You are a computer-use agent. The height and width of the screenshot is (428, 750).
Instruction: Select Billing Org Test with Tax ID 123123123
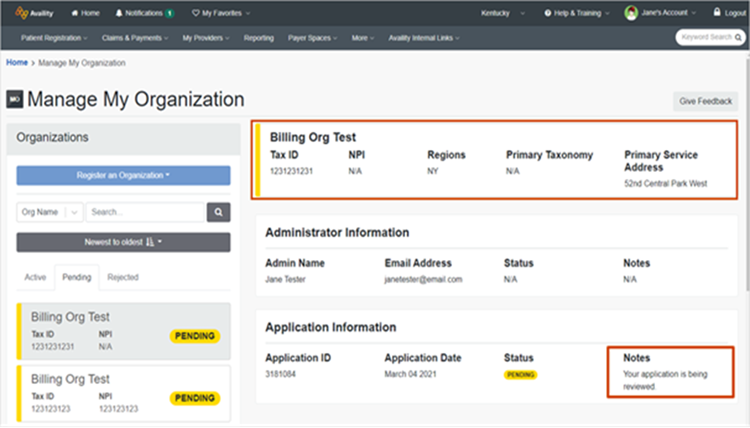[x=123, y=393]
